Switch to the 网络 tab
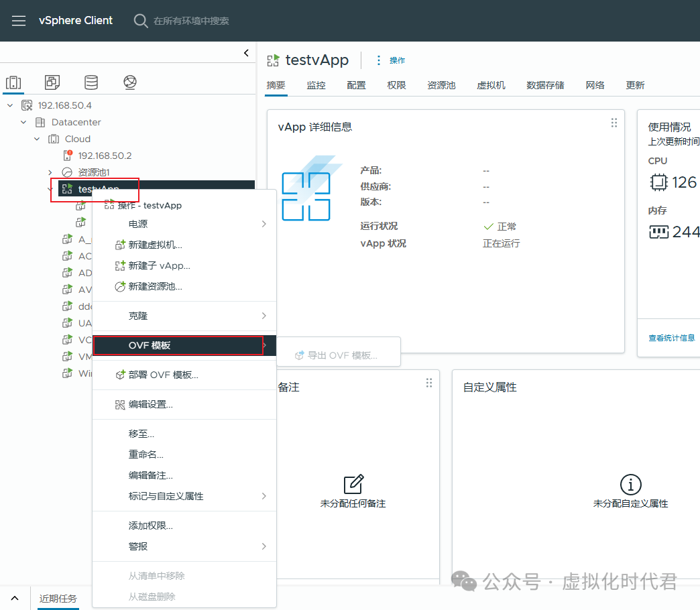Image resolution: width=700 pixels, height=610 pixels. (x=595, y=85)
